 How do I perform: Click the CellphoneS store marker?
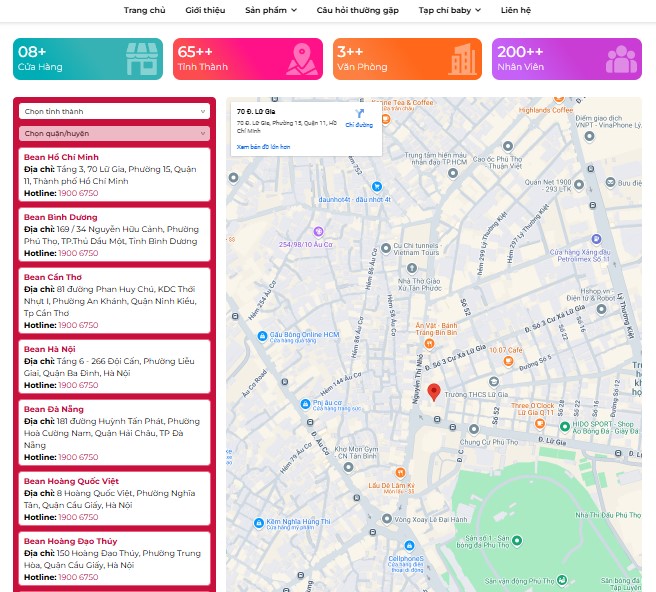point(409,546)
